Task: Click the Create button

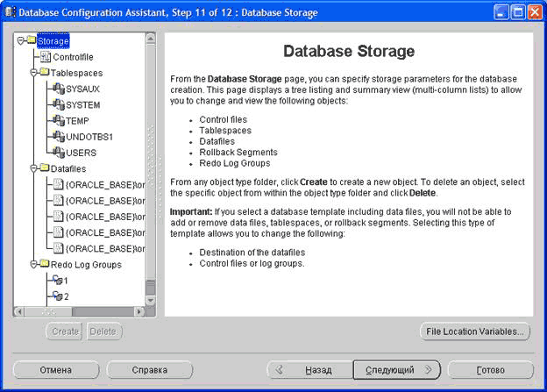Action: point(65,331)
